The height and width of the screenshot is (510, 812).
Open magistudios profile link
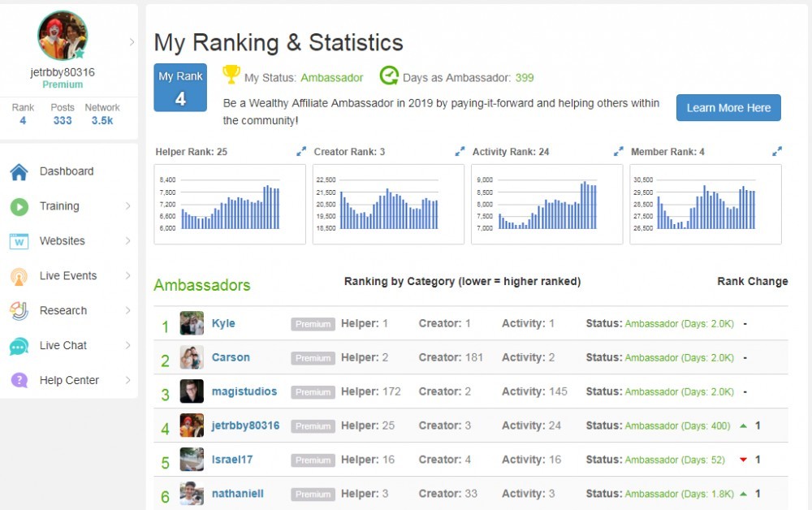coord(244,391)
